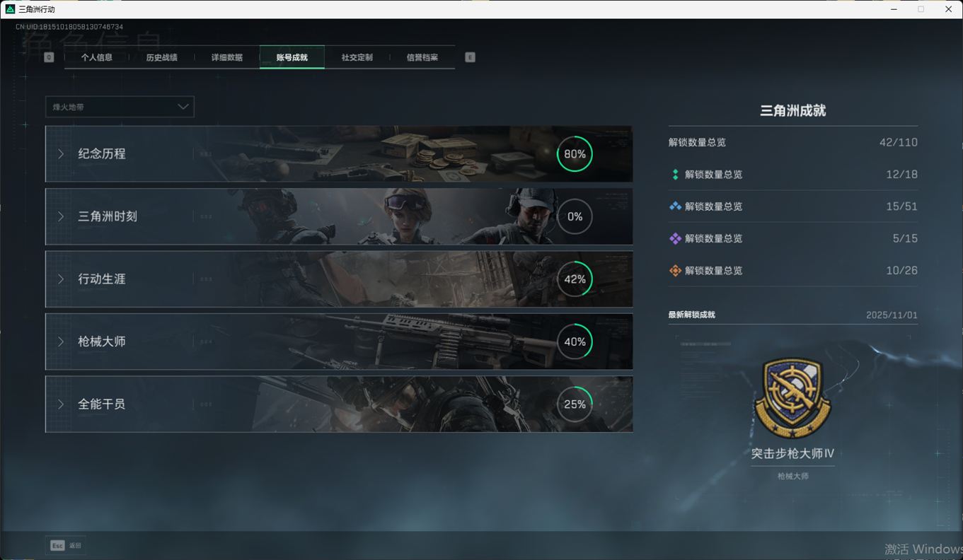Expand the 三角洲时刻 achievement category
963x560 pixels.
tap(108, 216)
